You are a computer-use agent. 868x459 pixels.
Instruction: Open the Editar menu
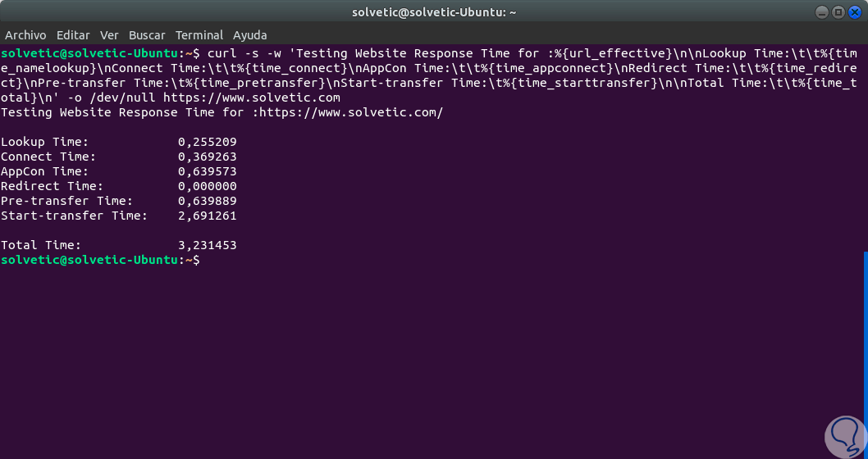[x=73, y=35]
